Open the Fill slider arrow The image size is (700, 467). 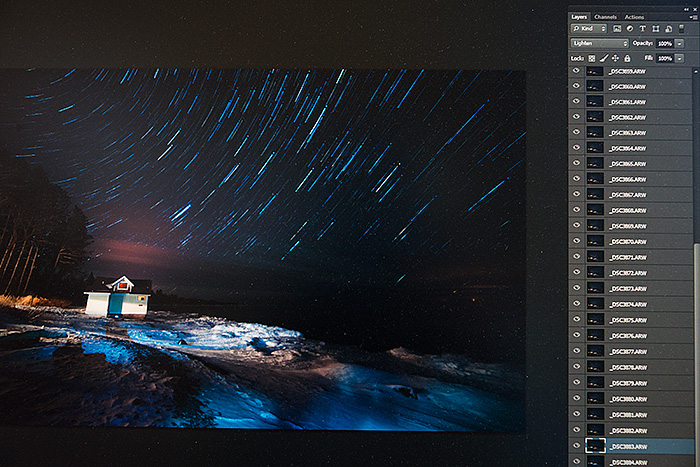679,58
